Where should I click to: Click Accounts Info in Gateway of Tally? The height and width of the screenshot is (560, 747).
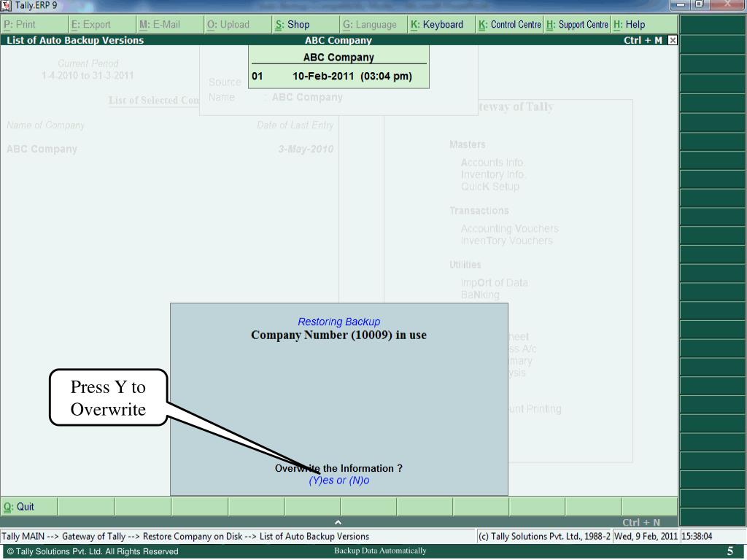(x=492, y=163)
